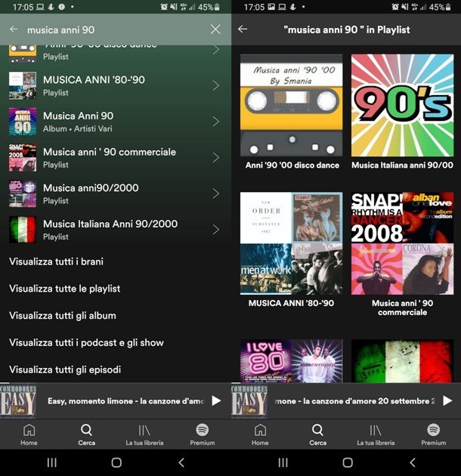Select Musica anni90/2000 list thumbnail

click(23, 193)
